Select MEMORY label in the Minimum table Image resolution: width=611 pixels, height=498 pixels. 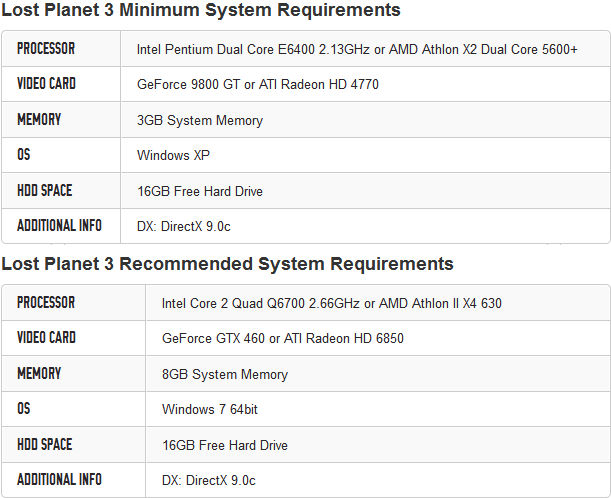coord(39,119)
